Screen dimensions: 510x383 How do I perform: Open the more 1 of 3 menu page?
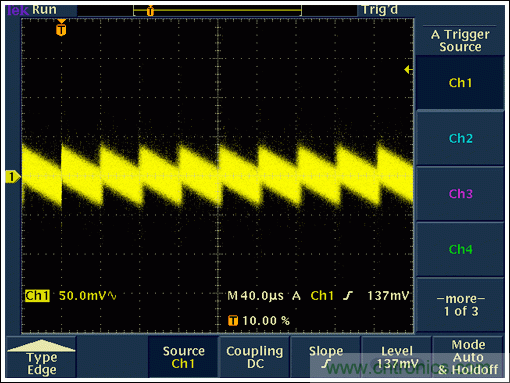[460, 305]
